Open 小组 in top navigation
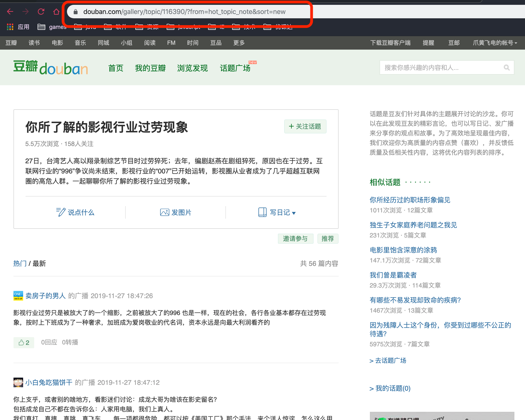525x420 pixels. click(x=127, y=43)
